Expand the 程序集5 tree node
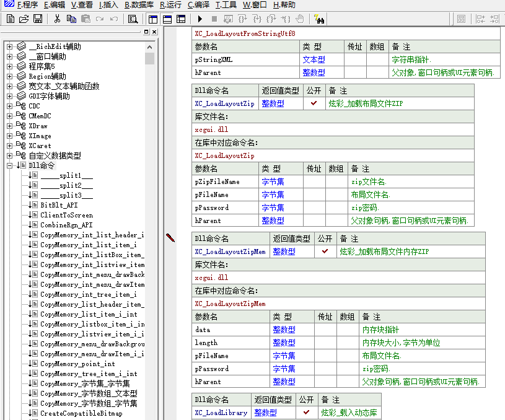Screen dimensions: 505x420 point(10,66)
